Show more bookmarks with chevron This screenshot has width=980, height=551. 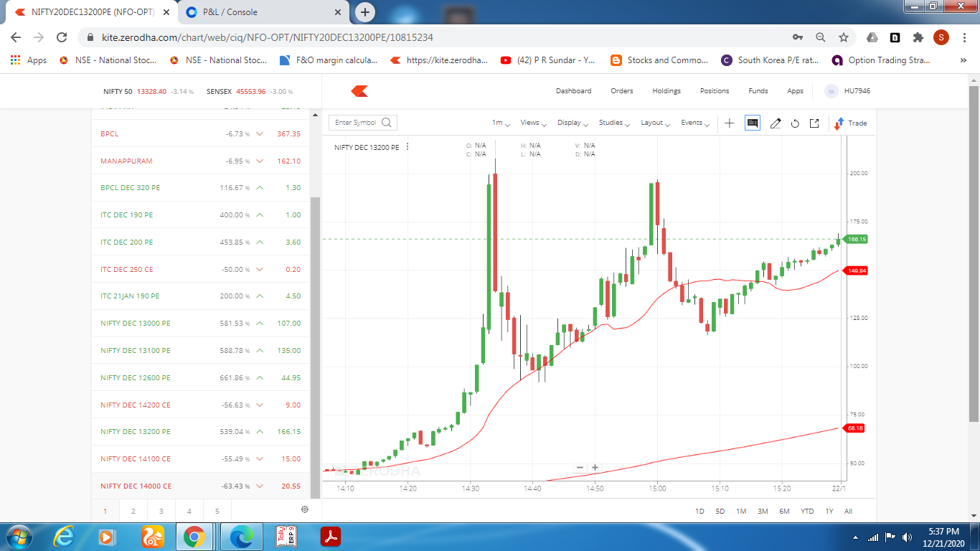[x=963, y=60]
